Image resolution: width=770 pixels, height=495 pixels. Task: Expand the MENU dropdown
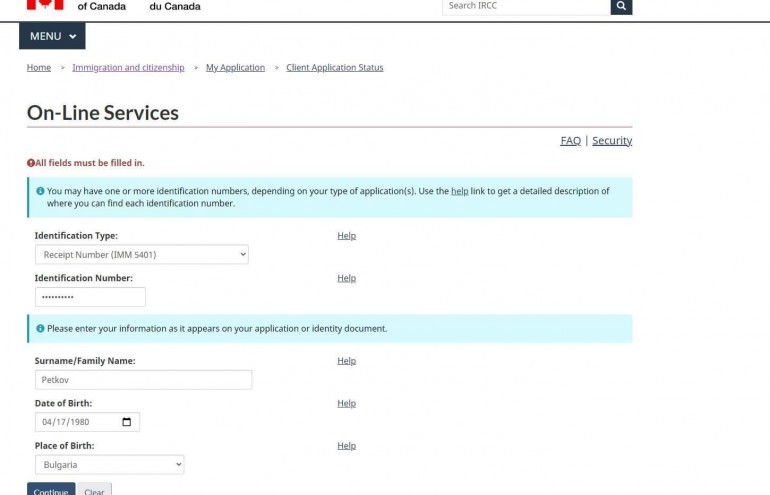[52, 36]
